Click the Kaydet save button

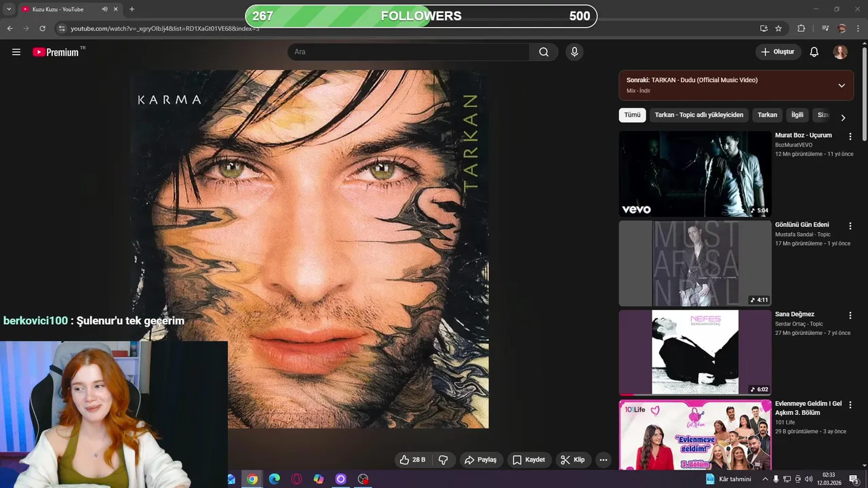pyautogui.click(x=529, y=460)
